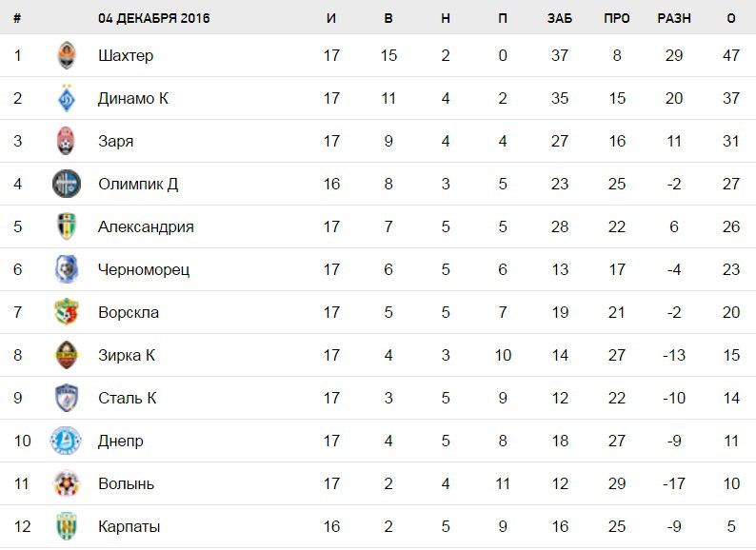The image size is (756, 550).
Task: Open the Динамо К team link
Action: tap(132, 98)
